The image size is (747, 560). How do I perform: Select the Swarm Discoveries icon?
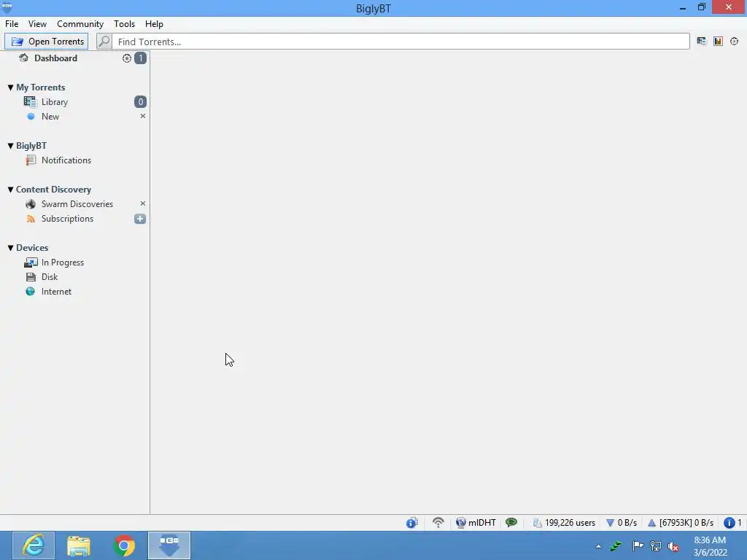point(31,204)
